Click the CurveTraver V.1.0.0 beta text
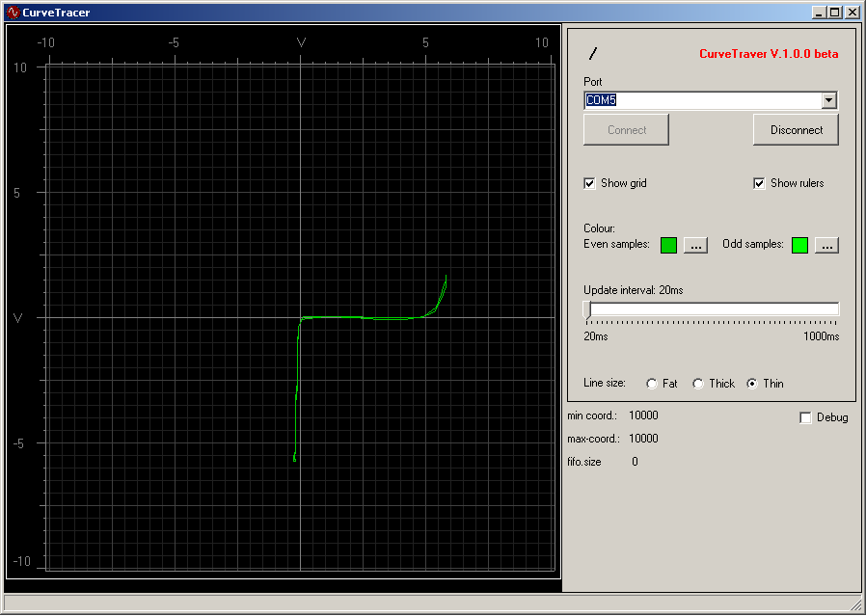This screenshot has width=866, height=616. (x=769, y=54)
